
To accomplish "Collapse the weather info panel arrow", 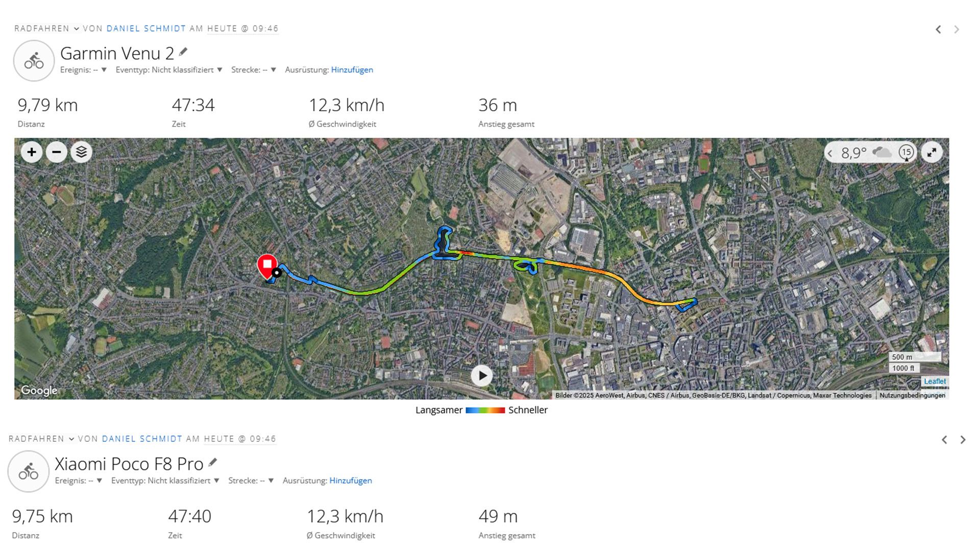I will tap(830, 153).
